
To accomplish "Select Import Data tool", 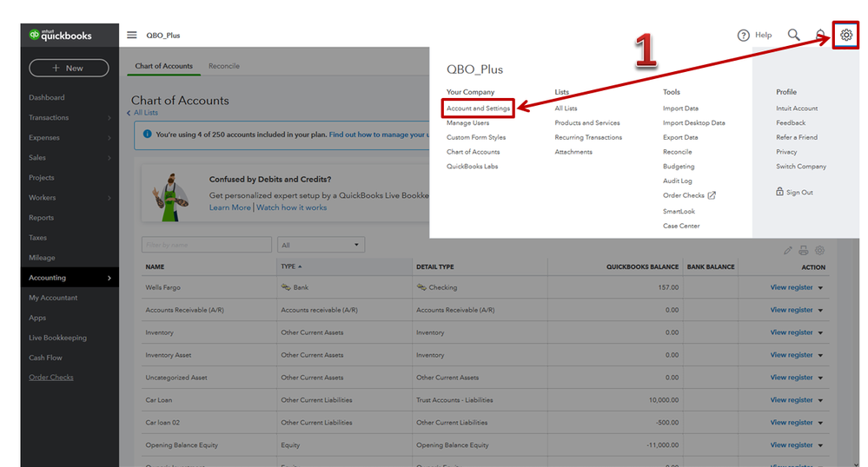I will 680,109.
